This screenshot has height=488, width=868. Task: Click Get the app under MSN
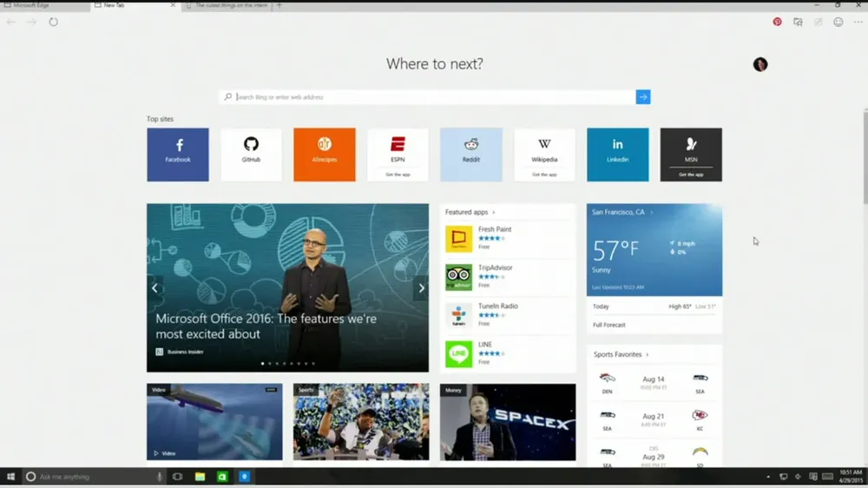691,175
